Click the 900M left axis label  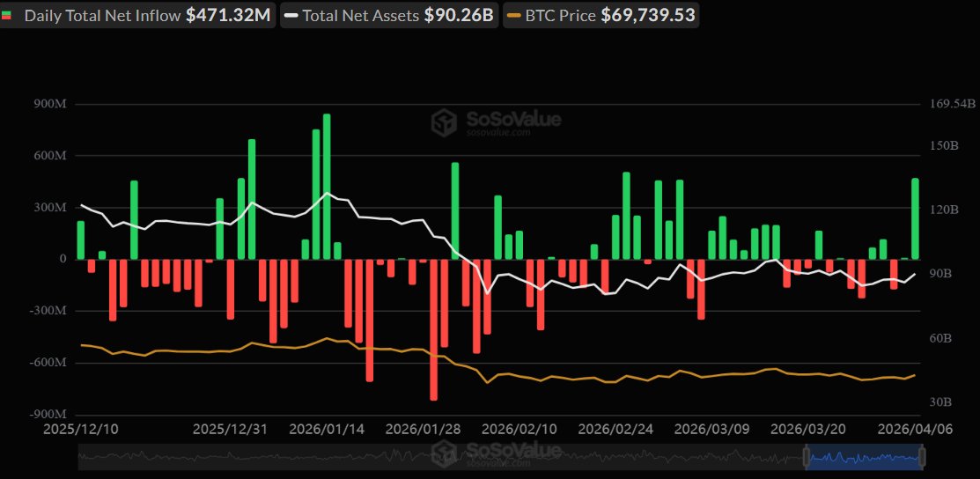[x=51, y=104]
